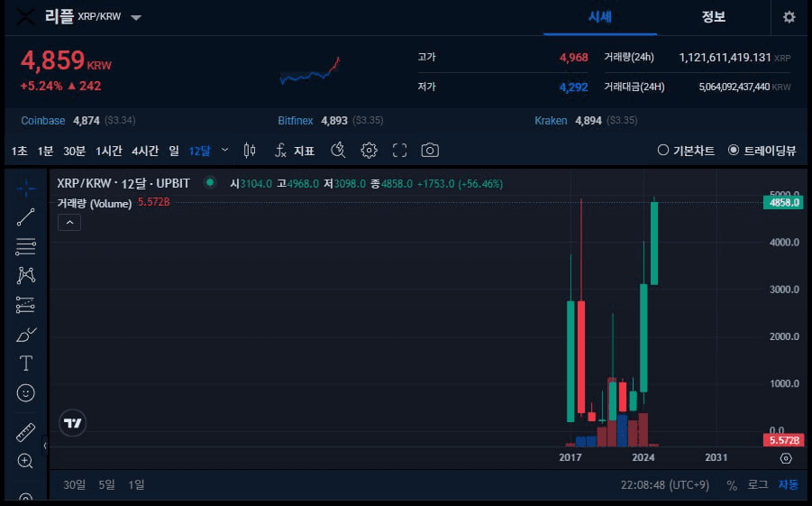Click the low price value 4,292
The image size is (812, 506).
(x=573, y=87)
